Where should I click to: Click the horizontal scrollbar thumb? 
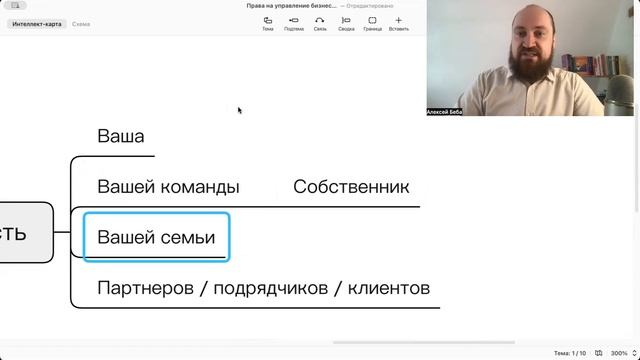click(424, 342)
